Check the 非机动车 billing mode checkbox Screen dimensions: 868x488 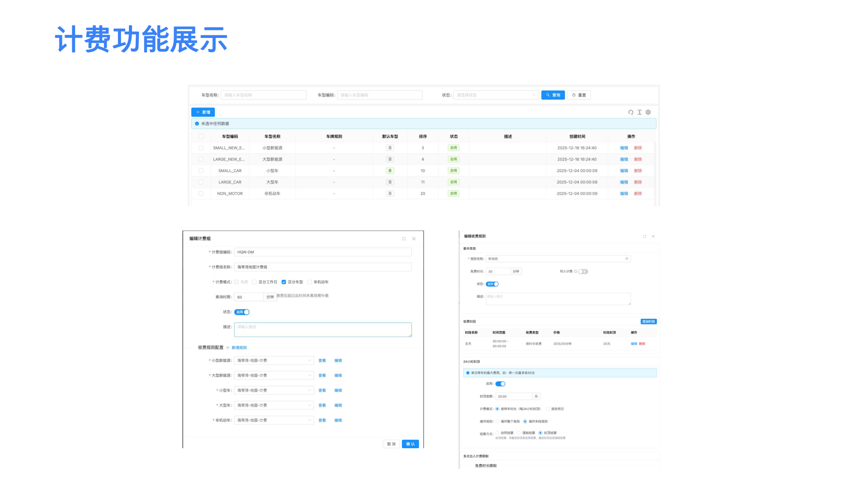tap(309, 282)
